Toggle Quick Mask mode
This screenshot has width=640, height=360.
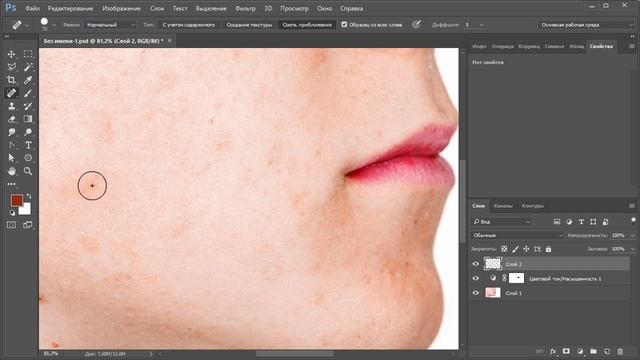click(x=11, y=225)
